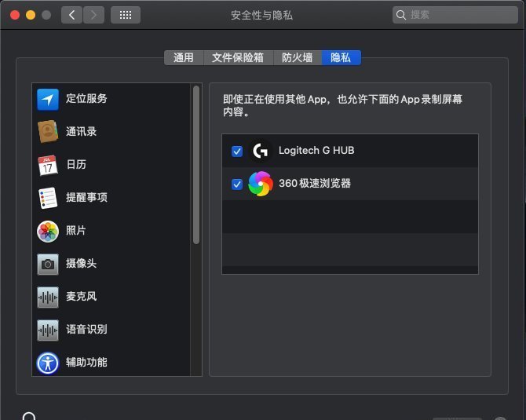Click the Logitech G HUB name text

[x=316, y=151]
